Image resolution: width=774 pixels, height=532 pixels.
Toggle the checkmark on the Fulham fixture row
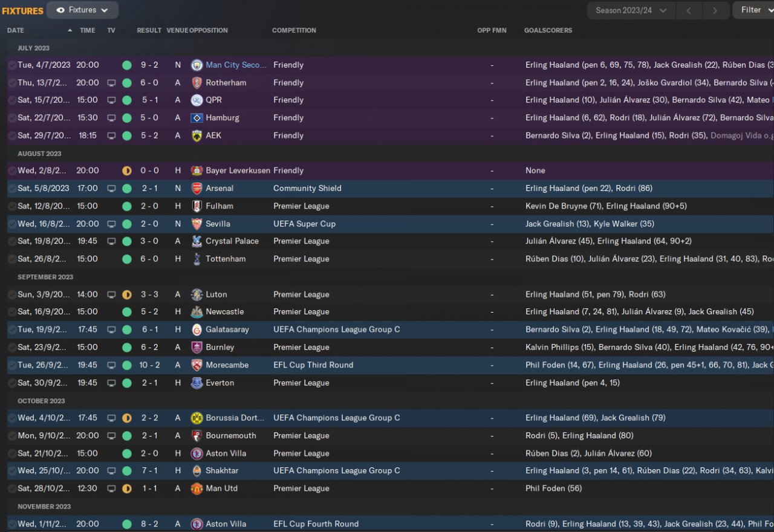click(11, 206)
